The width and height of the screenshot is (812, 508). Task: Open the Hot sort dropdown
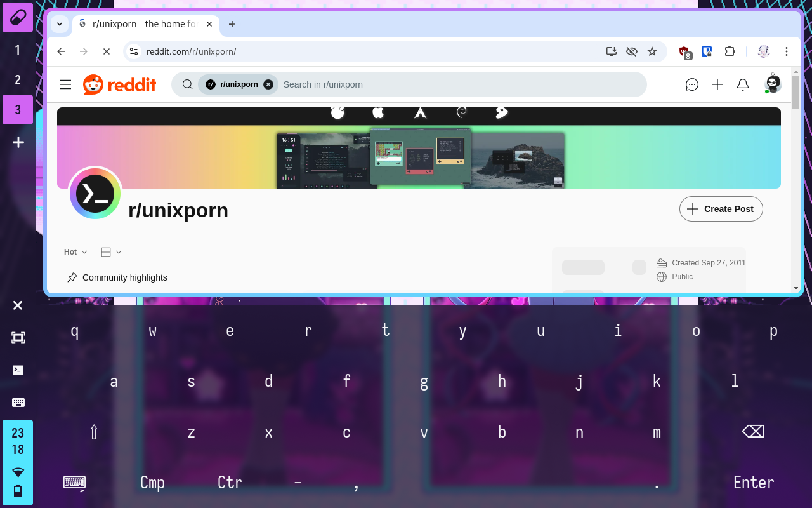pos(75,252)
